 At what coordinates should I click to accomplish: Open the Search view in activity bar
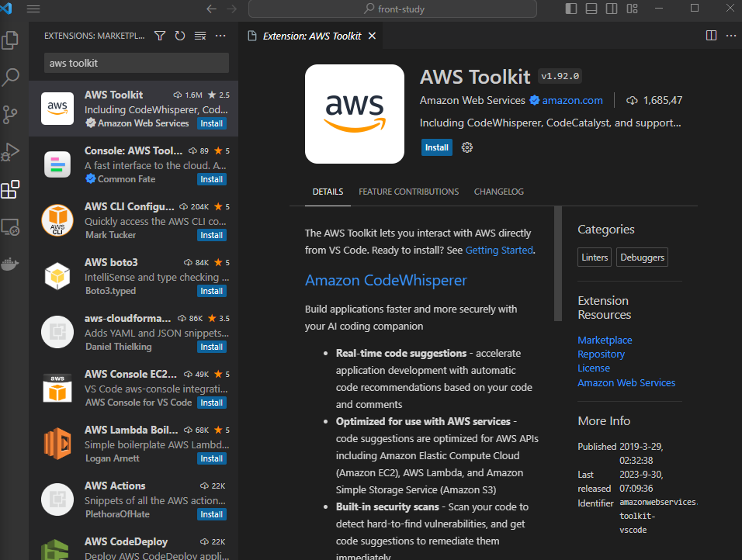coord(10,77)
